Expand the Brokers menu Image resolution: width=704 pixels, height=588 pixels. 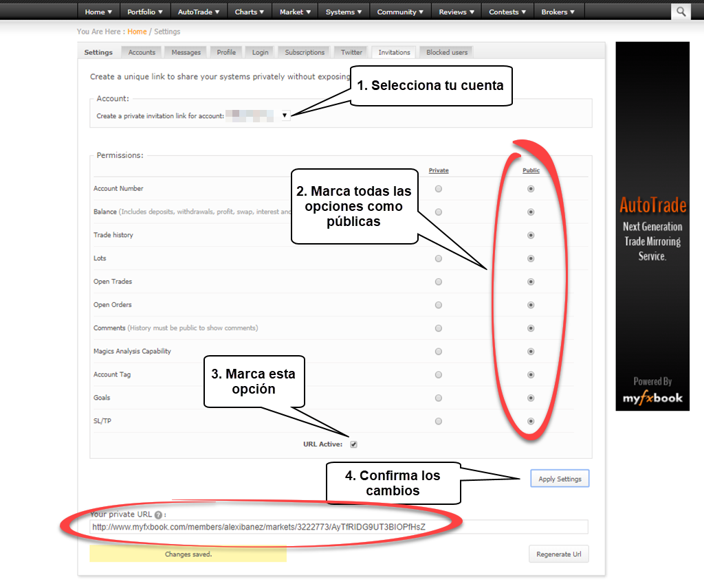(x=558, y=12)
